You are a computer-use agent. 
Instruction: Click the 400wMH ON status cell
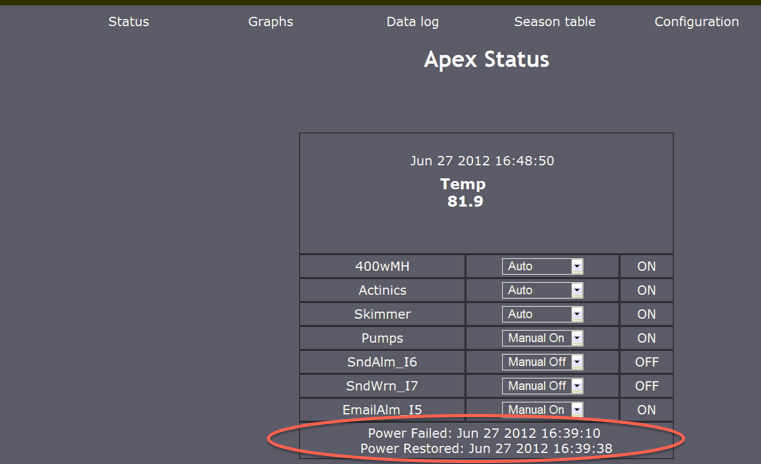tap(646, 266)
